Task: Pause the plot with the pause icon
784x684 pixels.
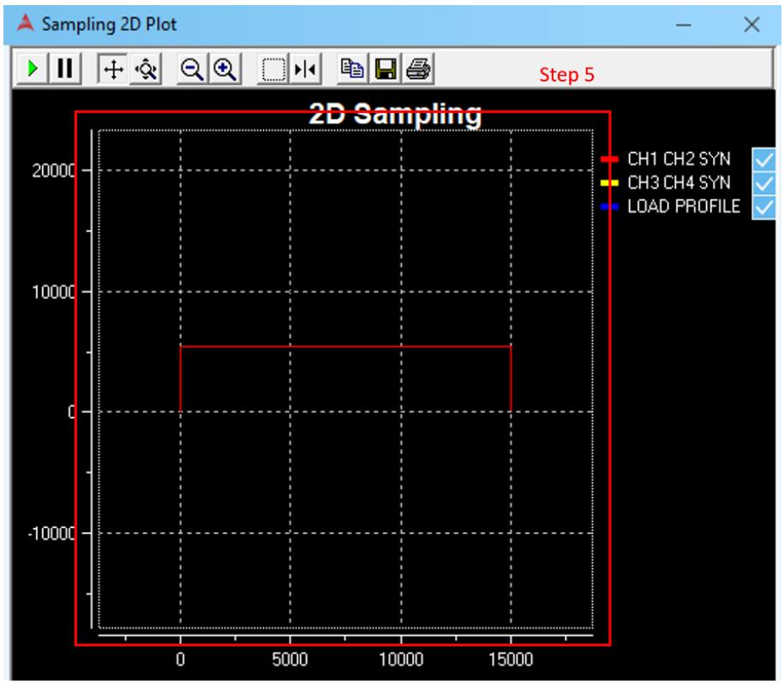Action: 65,69
